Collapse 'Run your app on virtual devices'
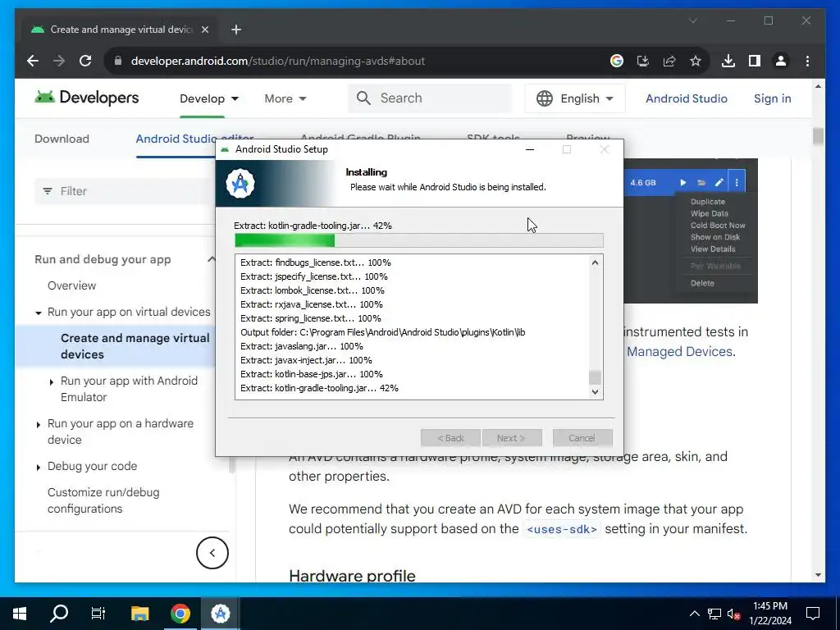 pos(39,313)
